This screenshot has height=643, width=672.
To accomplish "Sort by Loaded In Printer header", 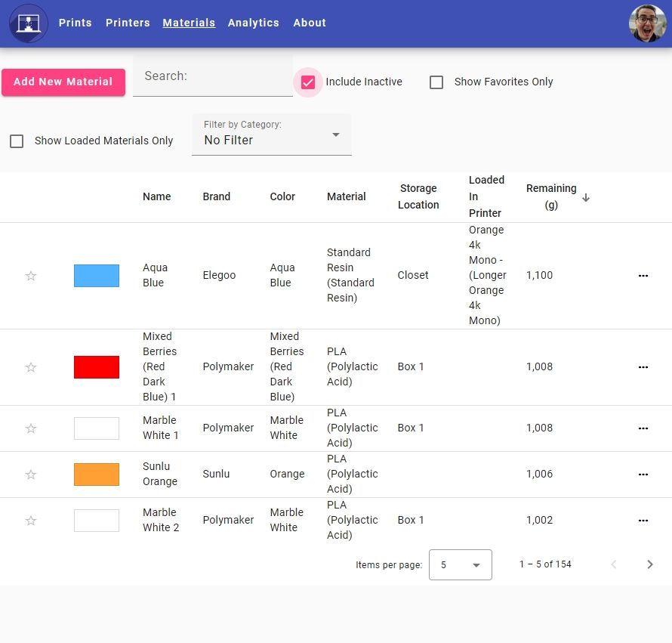I will (486, 196).
